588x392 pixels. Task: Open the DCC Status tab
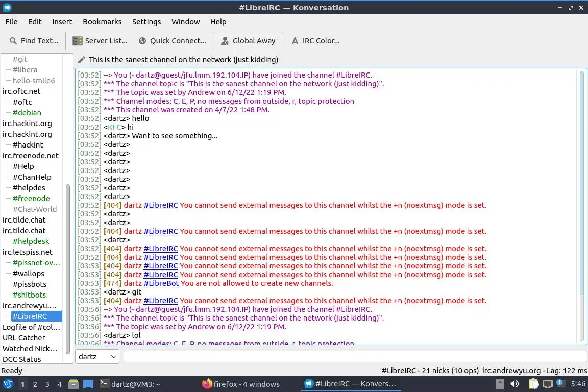pos(22,359)
